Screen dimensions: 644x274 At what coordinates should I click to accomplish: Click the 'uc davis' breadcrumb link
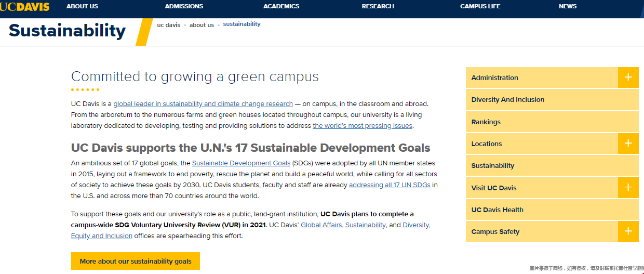168,25
